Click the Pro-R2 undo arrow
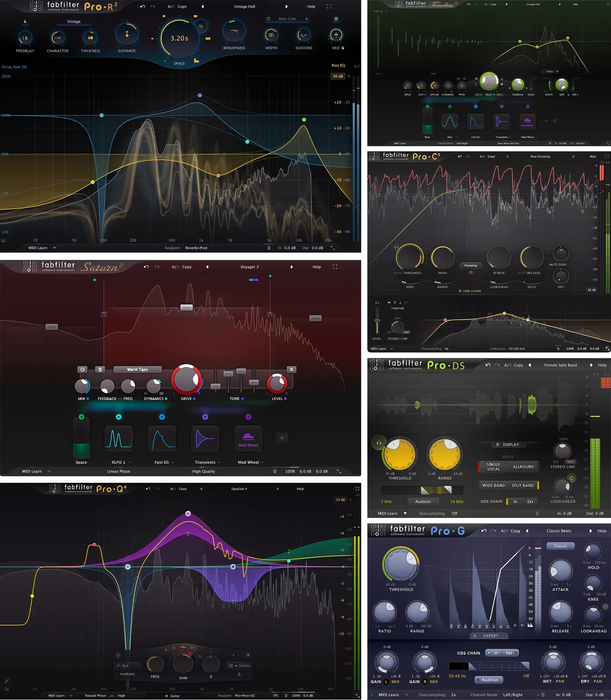This screenshot has width=611, height=700. point(142,6)
